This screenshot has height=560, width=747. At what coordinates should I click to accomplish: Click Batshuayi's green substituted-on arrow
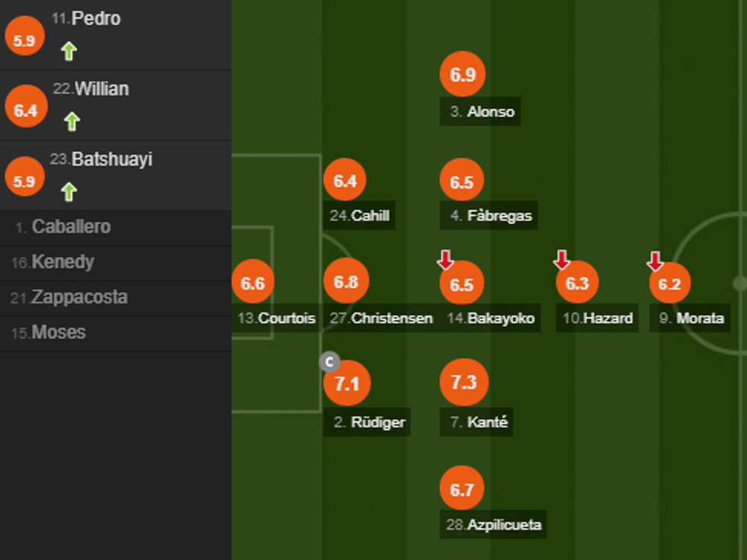[x=69, y=192]
